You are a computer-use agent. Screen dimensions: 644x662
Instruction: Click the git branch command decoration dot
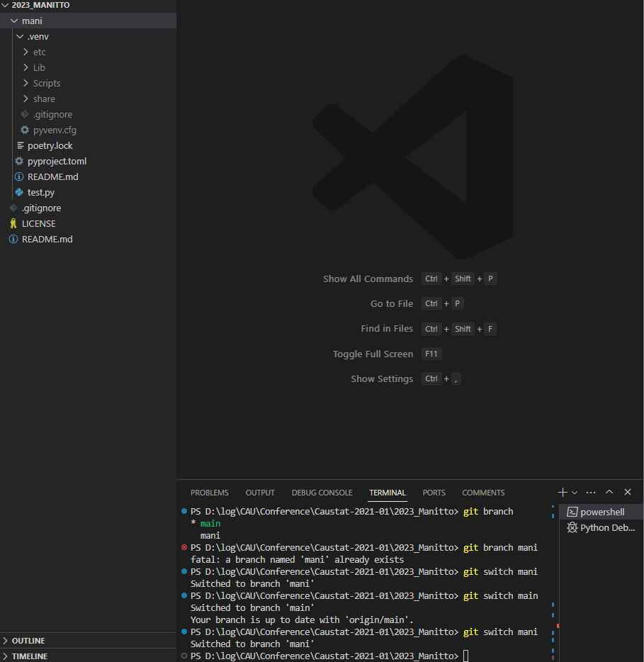click(184, 511)
